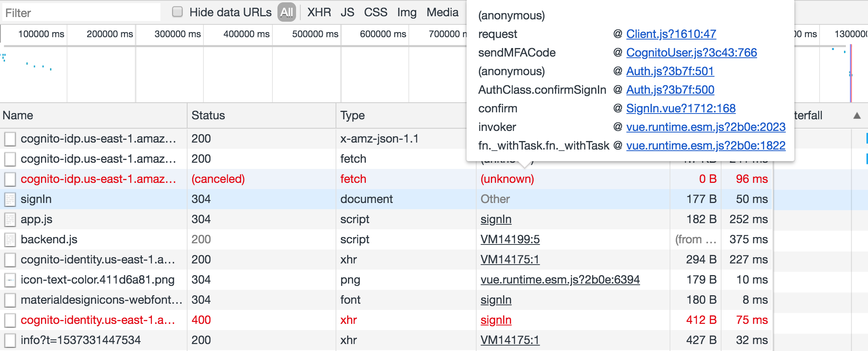Click inside the Filter input field
Screen dimensions: 868x351
(x=80, y=13)
